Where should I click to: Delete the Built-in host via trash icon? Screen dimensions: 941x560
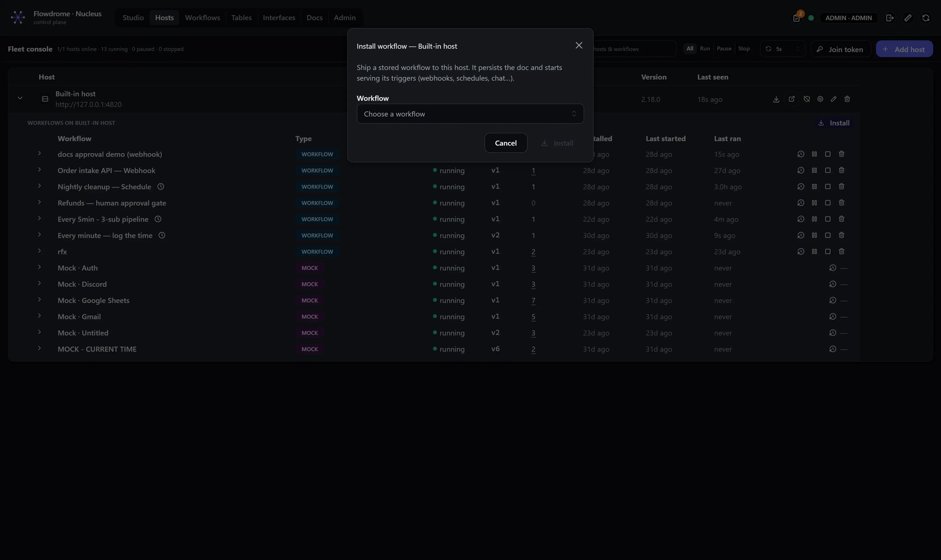[x=847, y=99]
